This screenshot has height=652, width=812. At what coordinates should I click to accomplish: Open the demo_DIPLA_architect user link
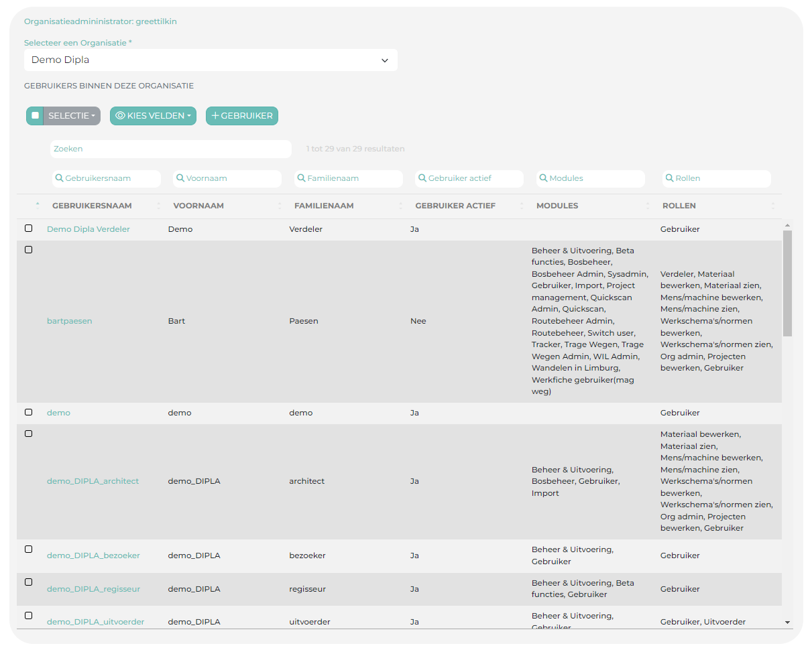pos(93,481)
